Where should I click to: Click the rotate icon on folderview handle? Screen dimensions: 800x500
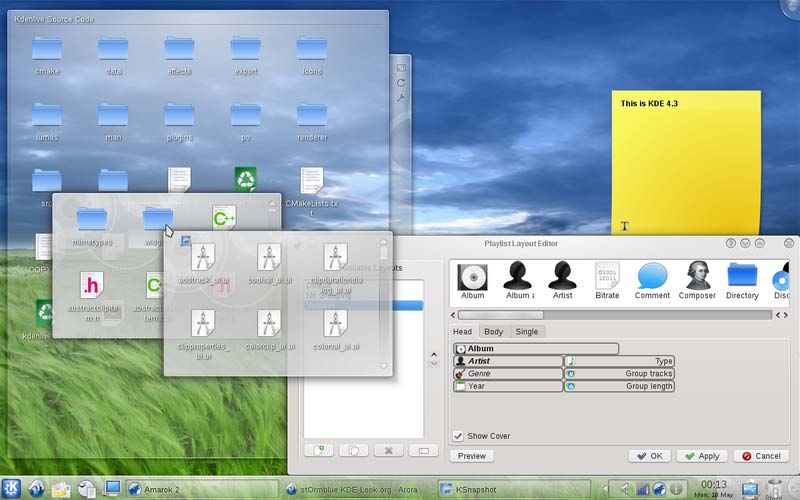tap(401, 83)
